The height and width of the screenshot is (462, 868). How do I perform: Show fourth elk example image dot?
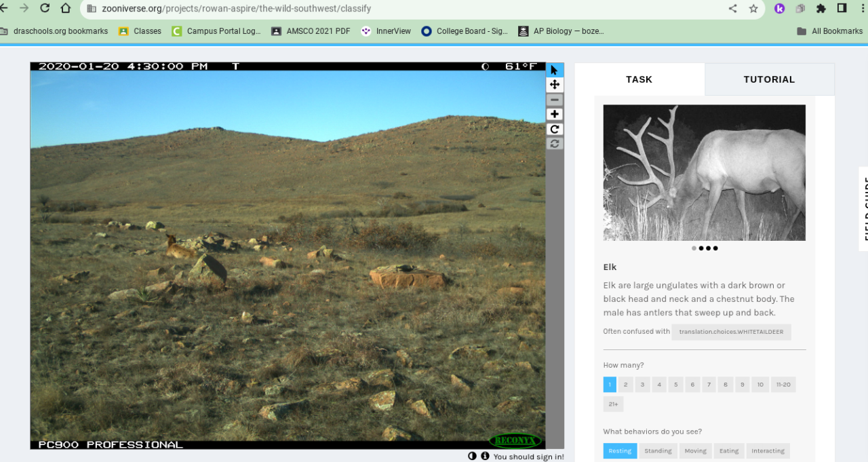715,248
